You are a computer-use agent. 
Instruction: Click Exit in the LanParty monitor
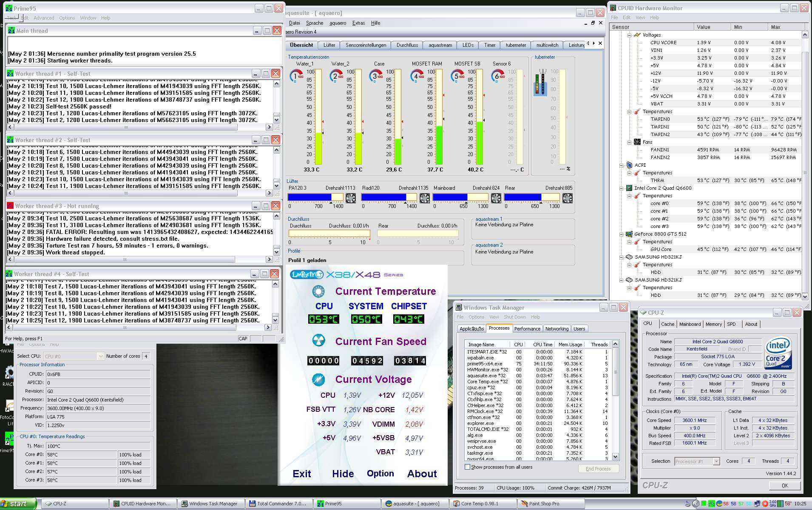pyautogui.click(x=302, y=473)
